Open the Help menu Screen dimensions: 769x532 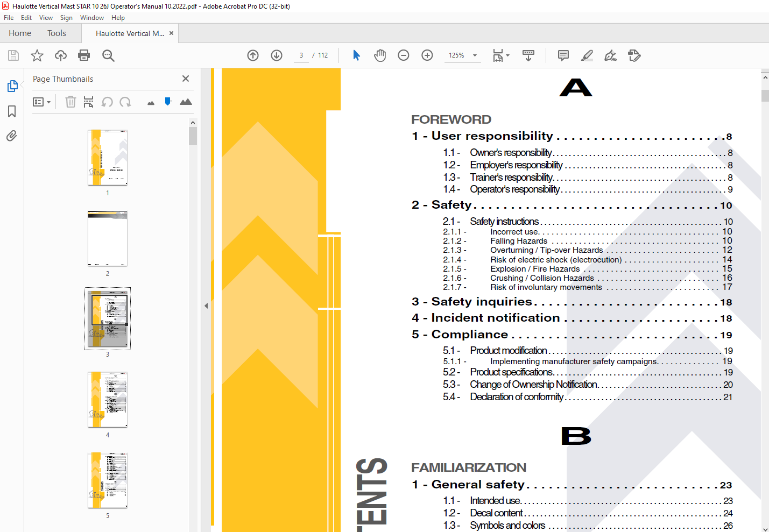pos(118,18)
